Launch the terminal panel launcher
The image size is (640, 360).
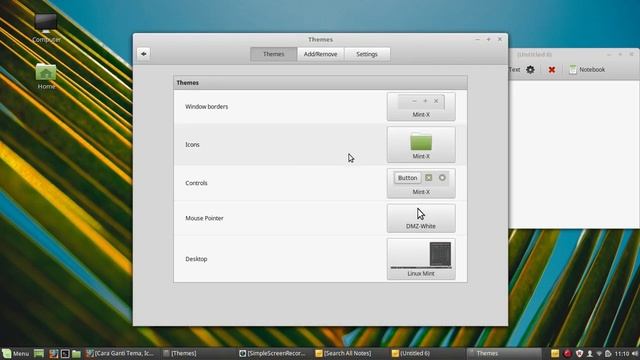click(65, 353)
